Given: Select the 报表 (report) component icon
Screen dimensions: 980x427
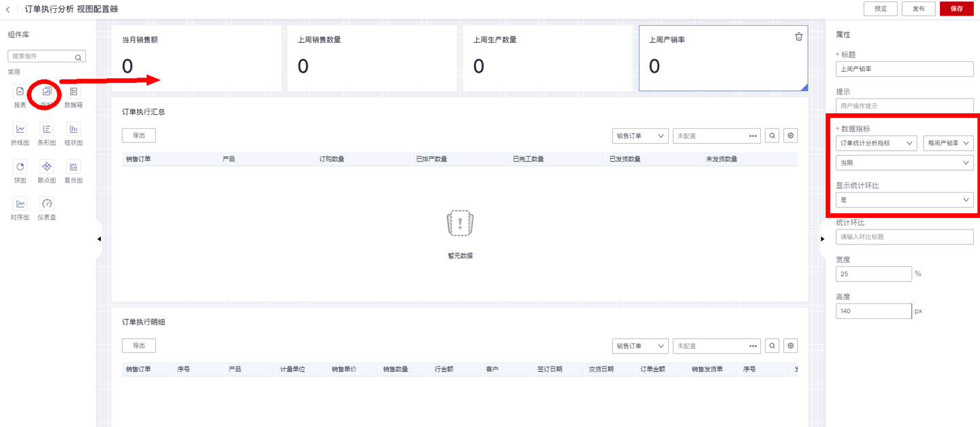Looking at the screenshot, I should point(20,92).
